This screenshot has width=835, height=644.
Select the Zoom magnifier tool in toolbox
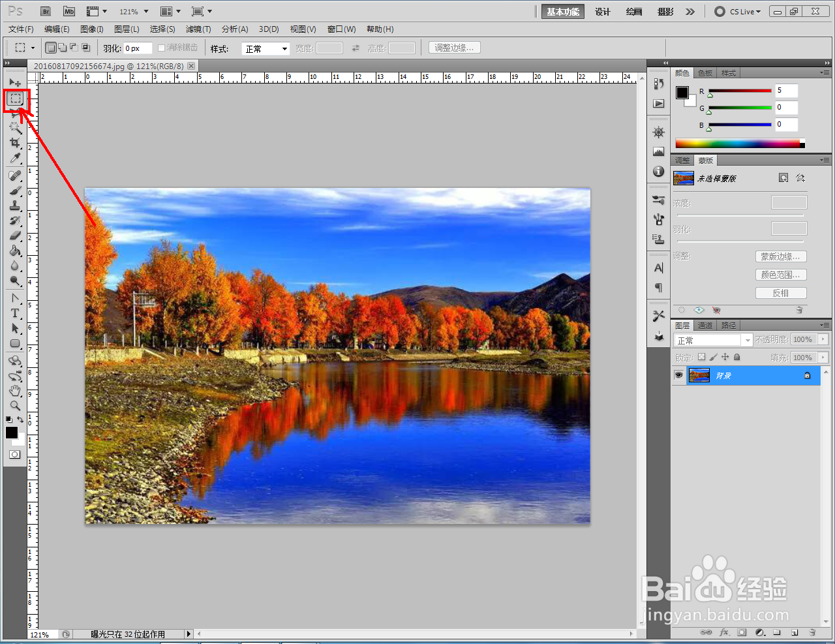click(x=15, y=406)
